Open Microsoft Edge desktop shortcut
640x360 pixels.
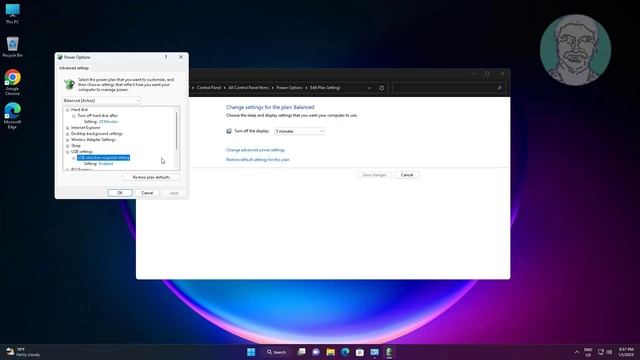point(12,116)
